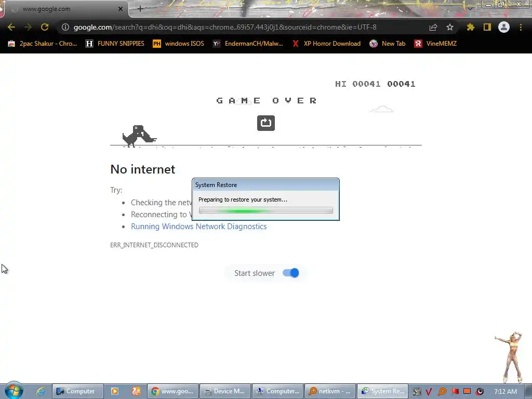Screen dimensions: 532x399
Task: Click the dancing figure desktop mascot
Action: [511, 357]
